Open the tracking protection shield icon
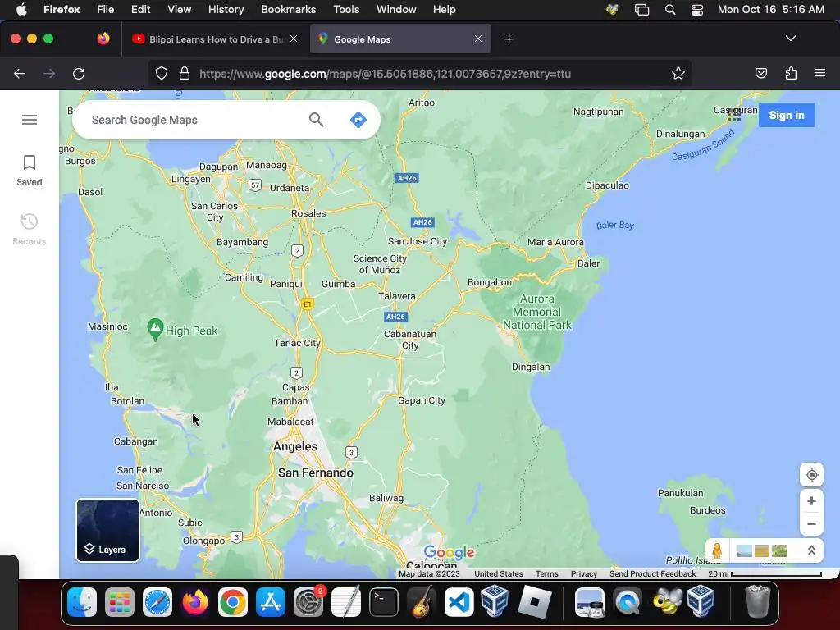Image resolution: width=840 pixels, height=630 pixels. pyautogui.click(x=162, y=73)
